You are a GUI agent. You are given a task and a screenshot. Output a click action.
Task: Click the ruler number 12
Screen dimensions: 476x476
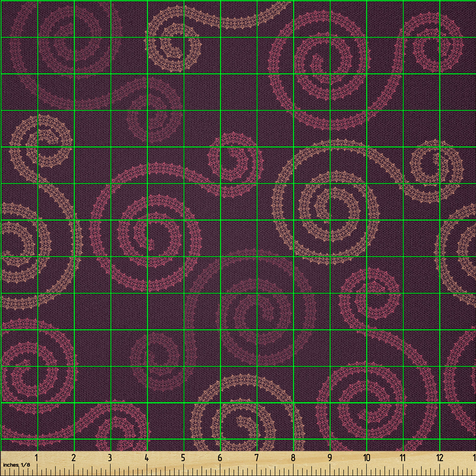click(x=440, y=458)
